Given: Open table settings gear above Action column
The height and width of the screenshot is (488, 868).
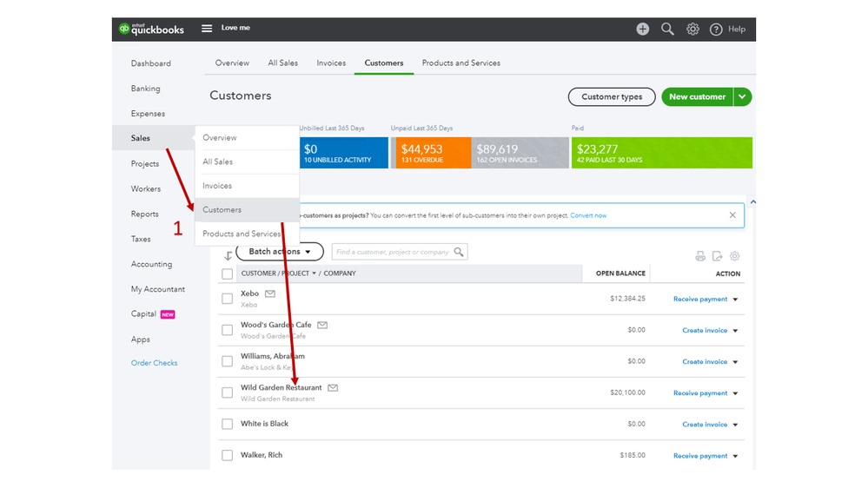Looking at the screenshot, I should click(734, 256).
